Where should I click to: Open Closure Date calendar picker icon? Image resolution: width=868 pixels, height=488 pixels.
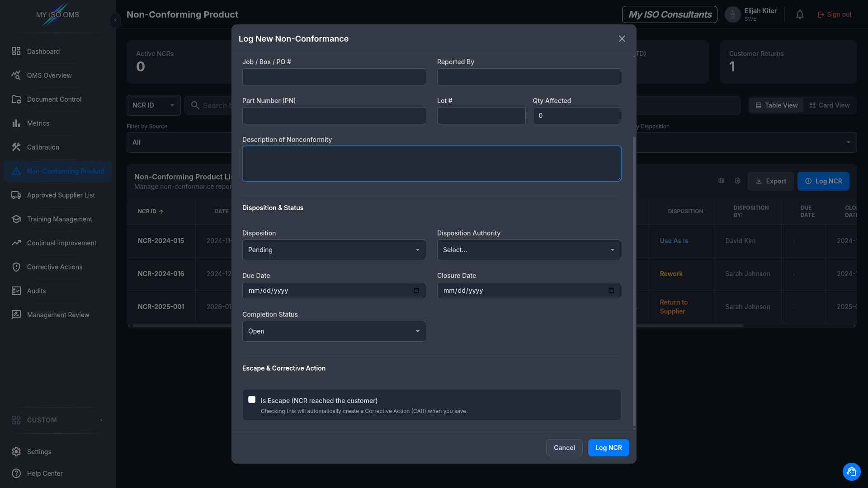point(611,291)
